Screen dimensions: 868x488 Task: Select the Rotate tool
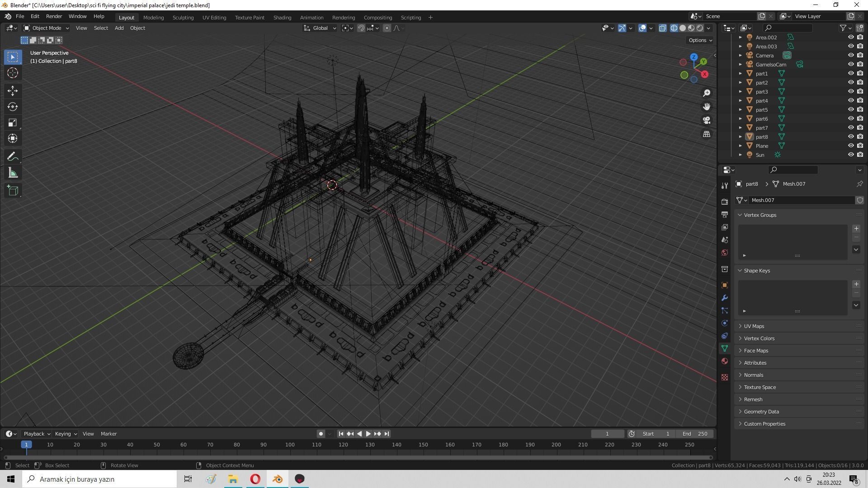(x=13, y=107)
